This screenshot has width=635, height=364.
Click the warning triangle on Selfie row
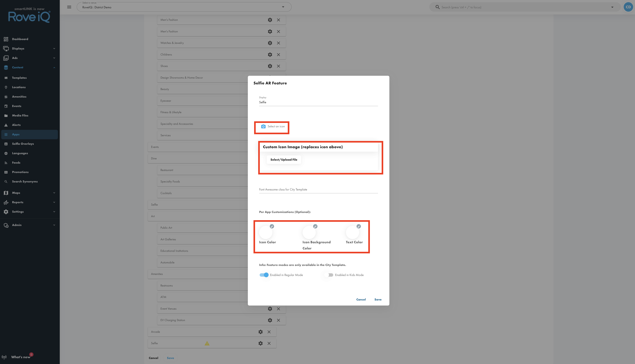pyautogui.click(x=207, y=343)
